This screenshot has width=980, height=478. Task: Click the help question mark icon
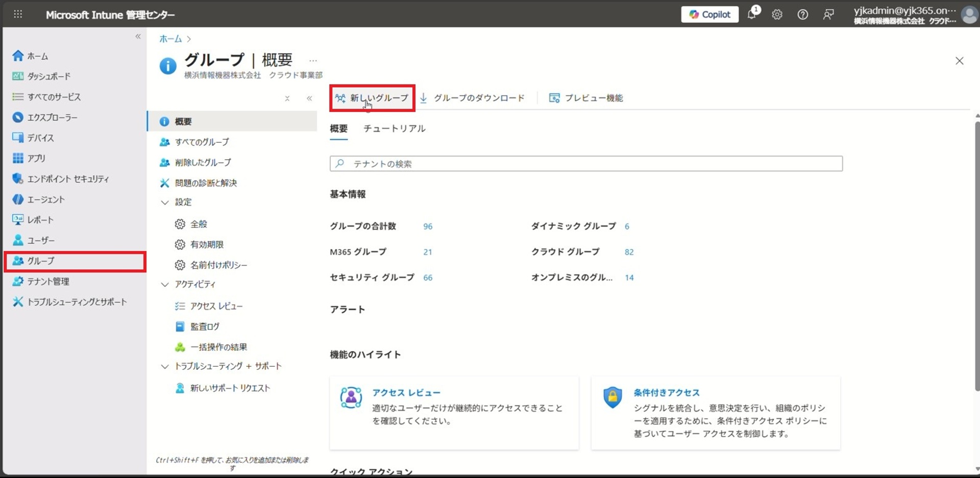pos(802,14)
